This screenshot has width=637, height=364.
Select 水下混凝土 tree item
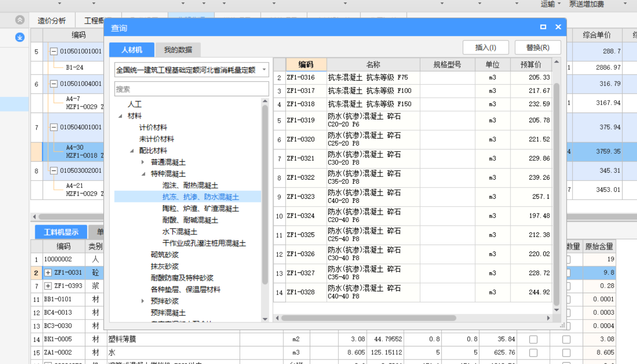pyautogui.click(x=180, y=232)
